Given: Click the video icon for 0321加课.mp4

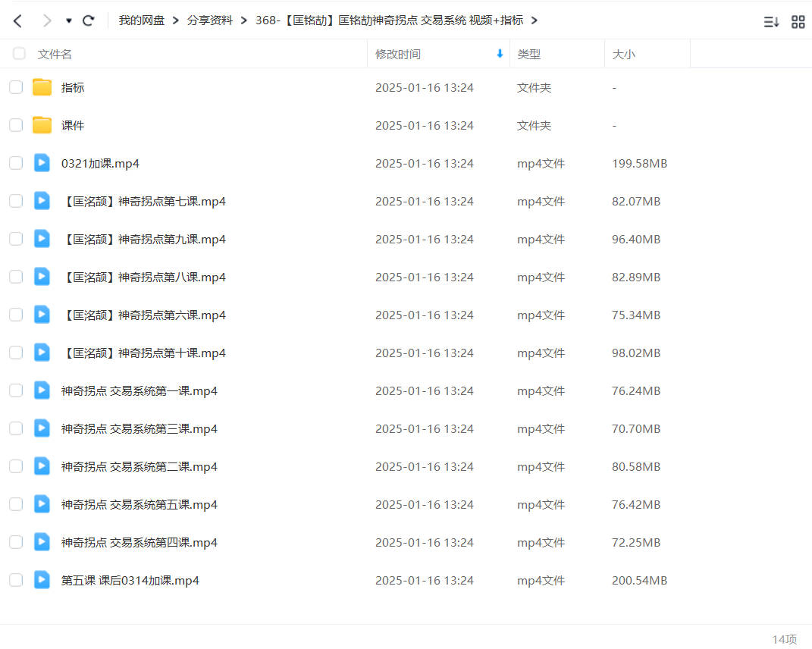Looking at the screenshot, I should coord(42,163).
